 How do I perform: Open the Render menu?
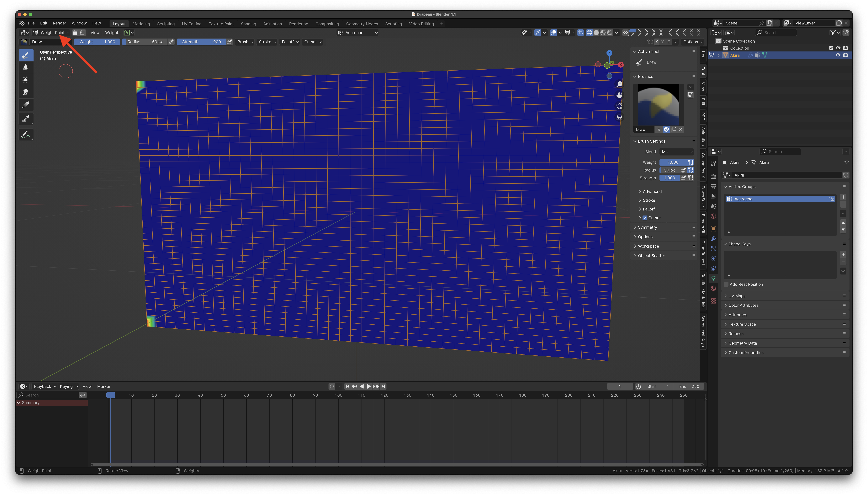pyautogui.click(x=60, y=23)
